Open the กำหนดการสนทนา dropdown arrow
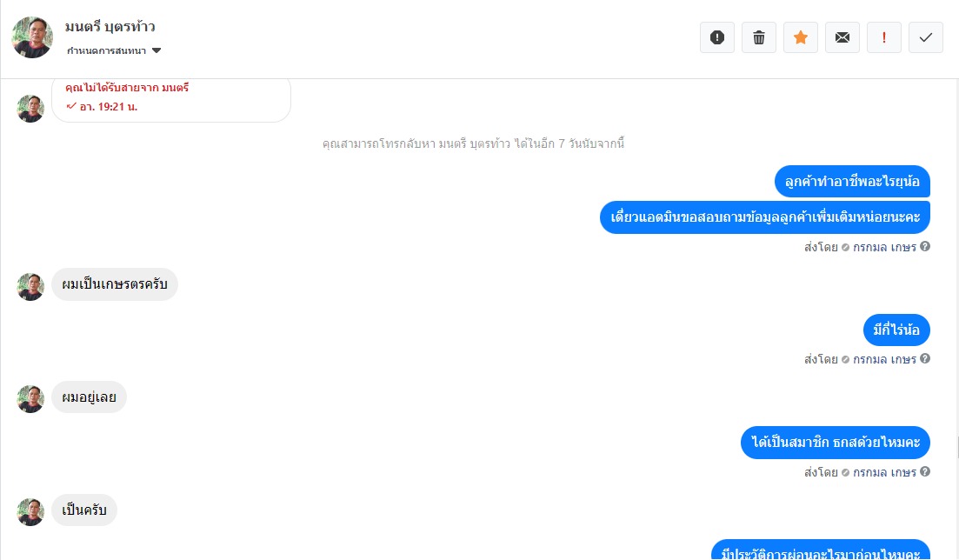 156,50
